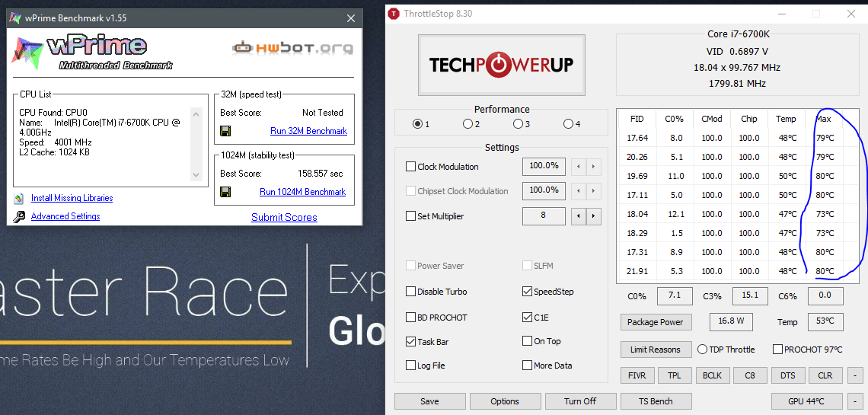
Task: Open Limit Reasons window
Action: tap(656, 350)
